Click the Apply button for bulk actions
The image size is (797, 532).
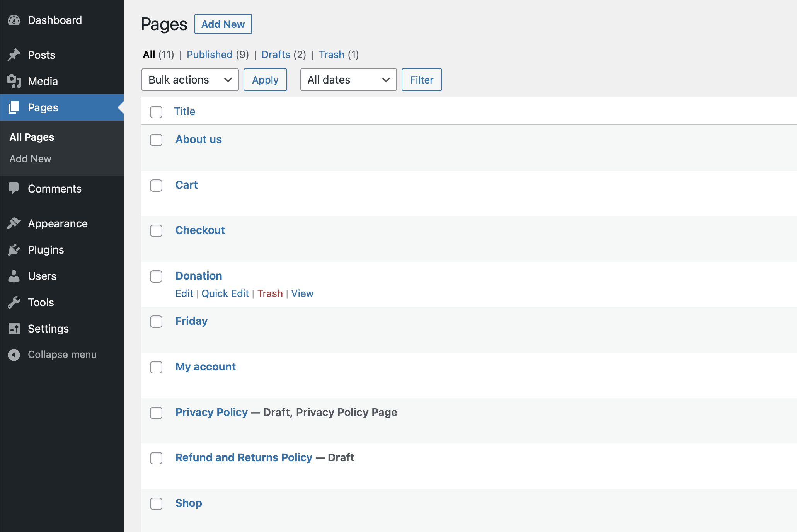click(x=265, y=80)
